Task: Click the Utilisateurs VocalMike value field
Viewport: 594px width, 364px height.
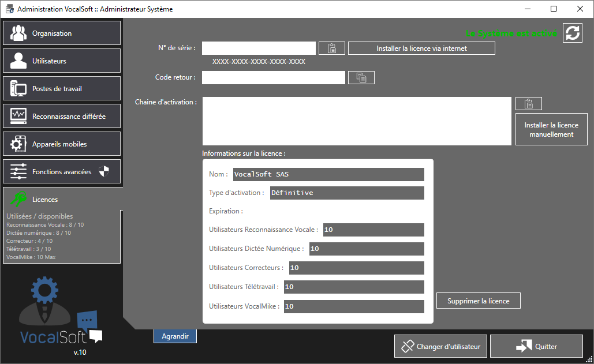Action: click(x=354, y=306)
